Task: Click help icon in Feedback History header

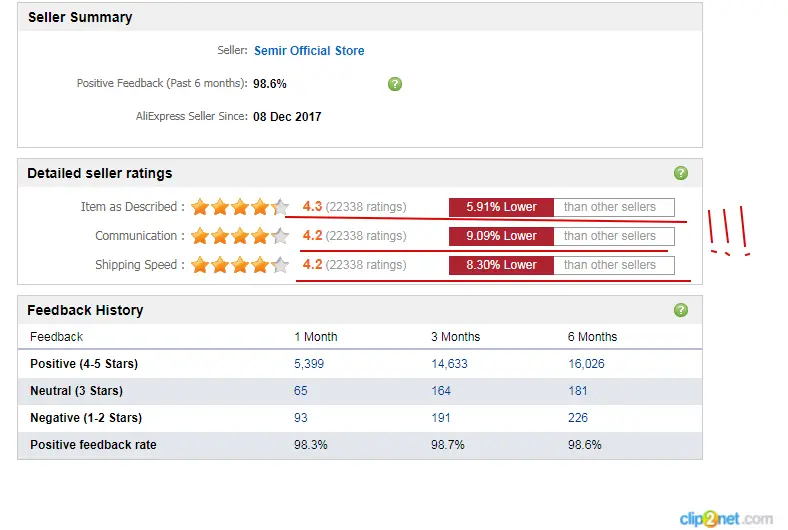Action: pyautogui.click(x=680, y=310)
